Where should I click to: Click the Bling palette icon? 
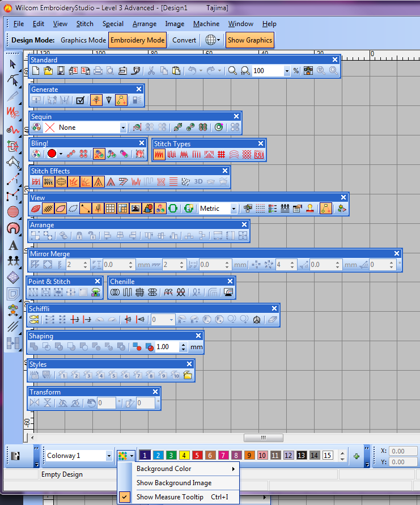tap(36, 154)
